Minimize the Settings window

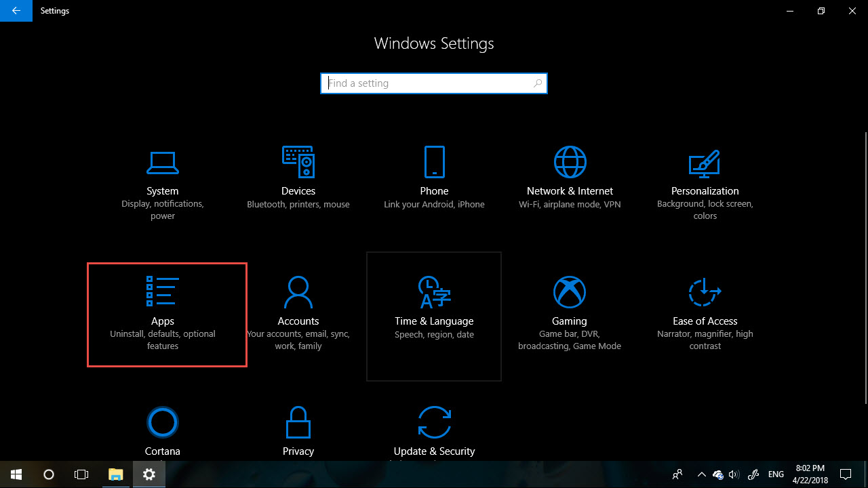(790, 11)
